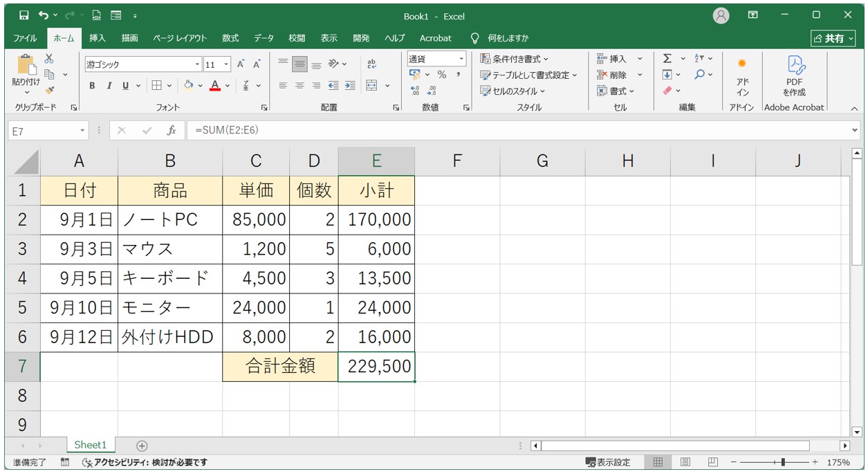Click the insert function fx icon
This screenshot has width=868, height=474.
(172, 130)
